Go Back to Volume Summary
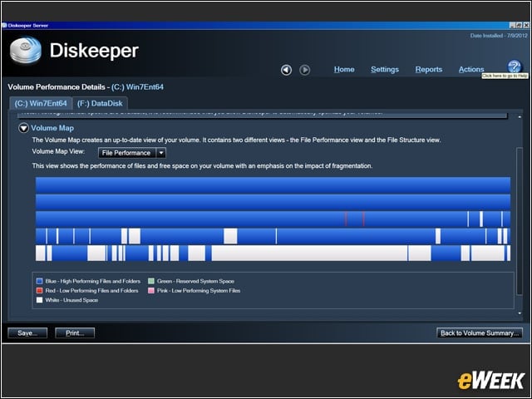 pos(480,332)
